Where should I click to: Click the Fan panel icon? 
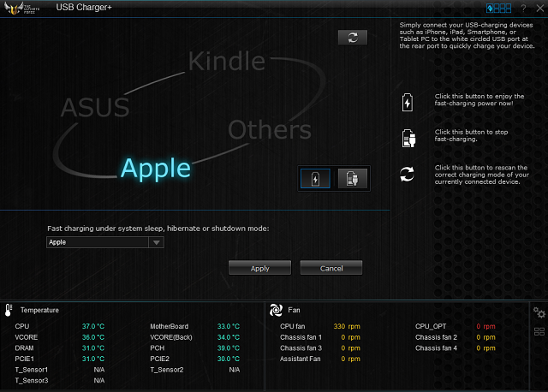click(x=277, y=310)
